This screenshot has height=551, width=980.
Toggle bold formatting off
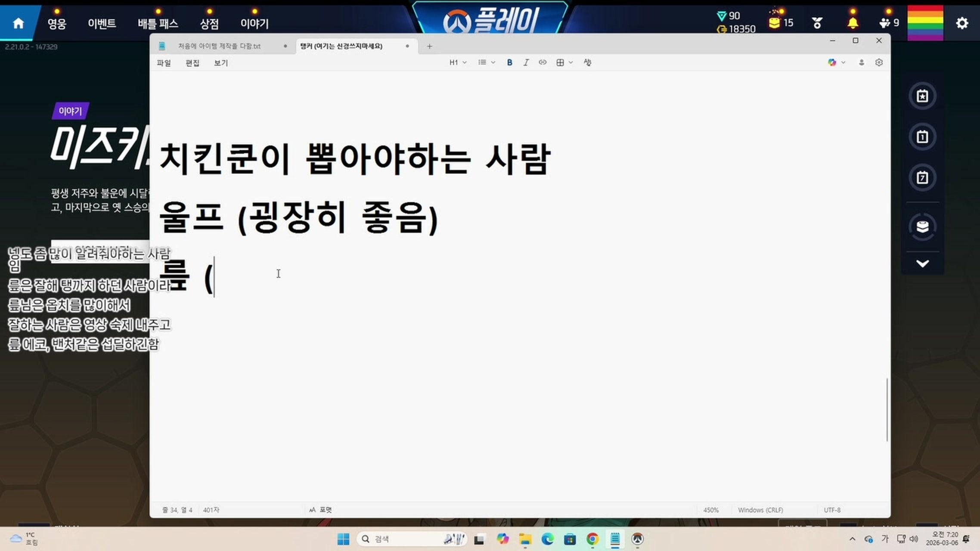click(509, 62)
